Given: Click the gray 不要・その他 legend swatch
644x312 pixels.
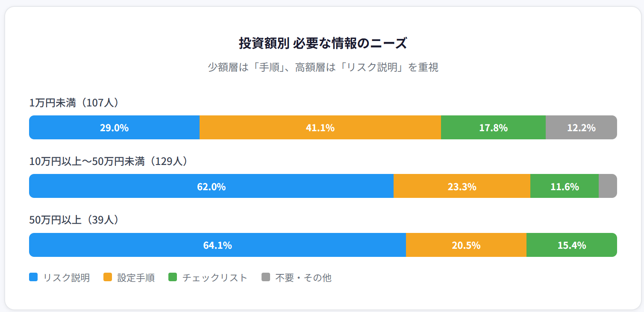Looking at the screenshot, I should (265, 277).
